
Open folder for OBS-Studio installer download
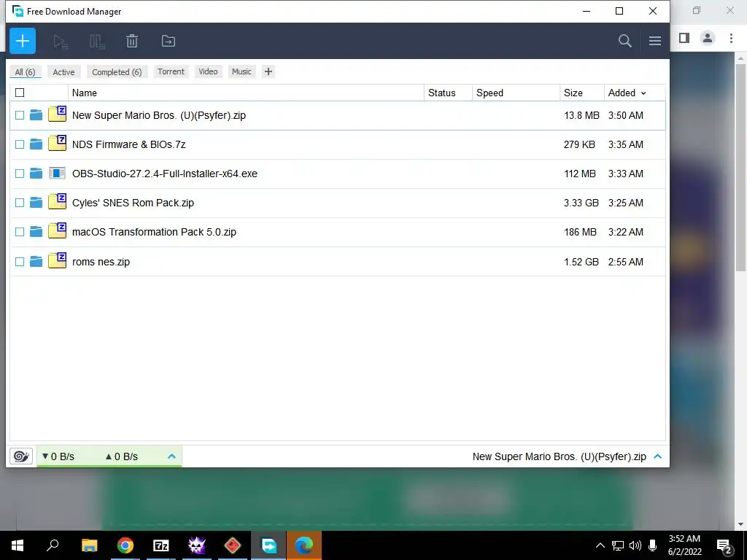(x=36, y=174)
